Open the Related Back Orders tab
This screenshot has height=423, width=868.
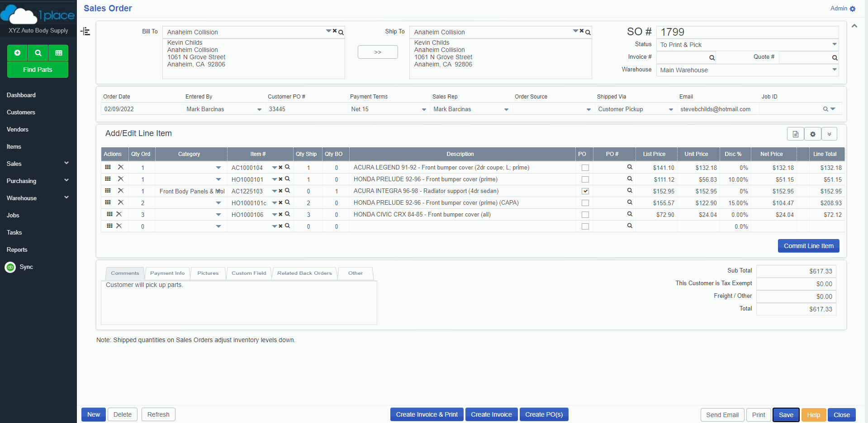[304, 273]
